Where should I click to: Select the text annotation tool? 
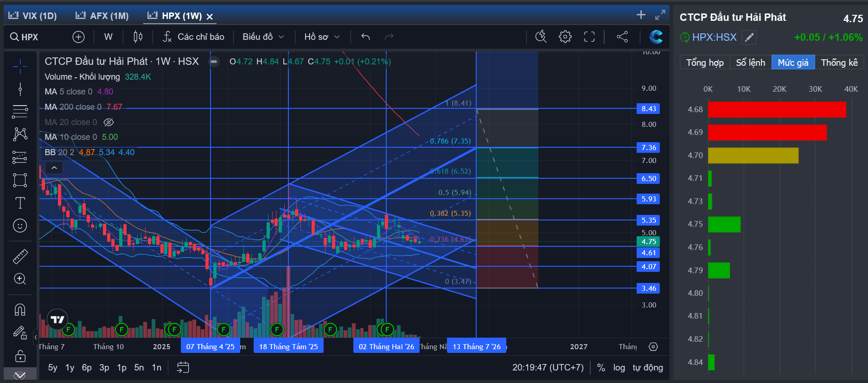click(x=20, y=203)
